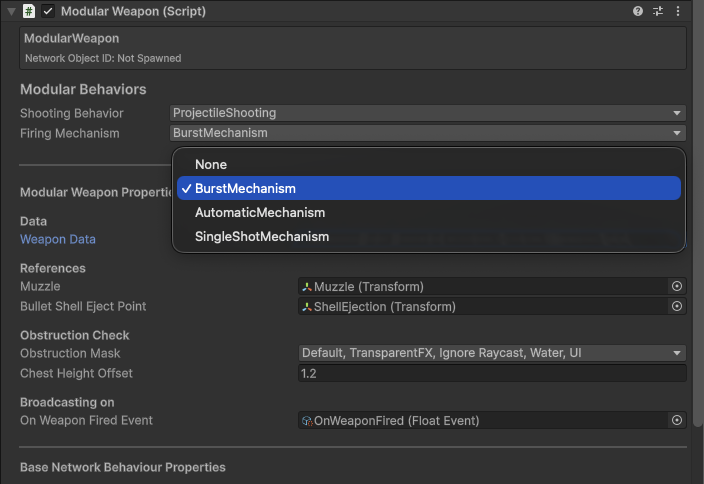Open component help reference icon
704x484 pixels.
[638, 11]
